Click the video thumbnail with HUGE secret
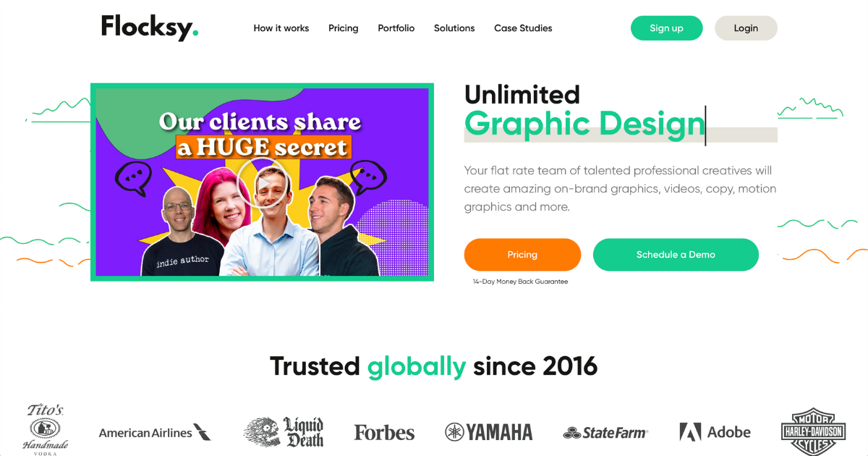 (x=262, y=182)
